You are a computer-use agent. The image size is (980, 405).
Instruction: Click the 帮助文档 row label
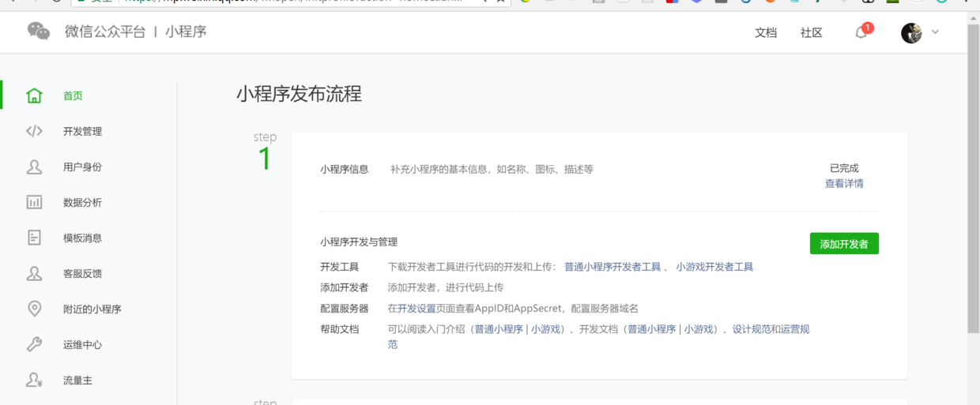(339, 329)
